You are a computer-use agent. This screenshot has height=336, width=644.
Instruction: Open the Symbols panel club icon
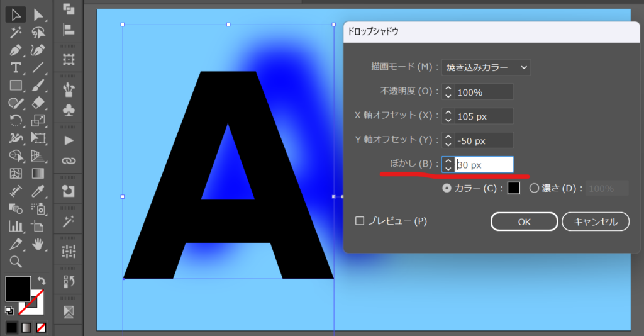pyautogui.click(x=69, y=111)
